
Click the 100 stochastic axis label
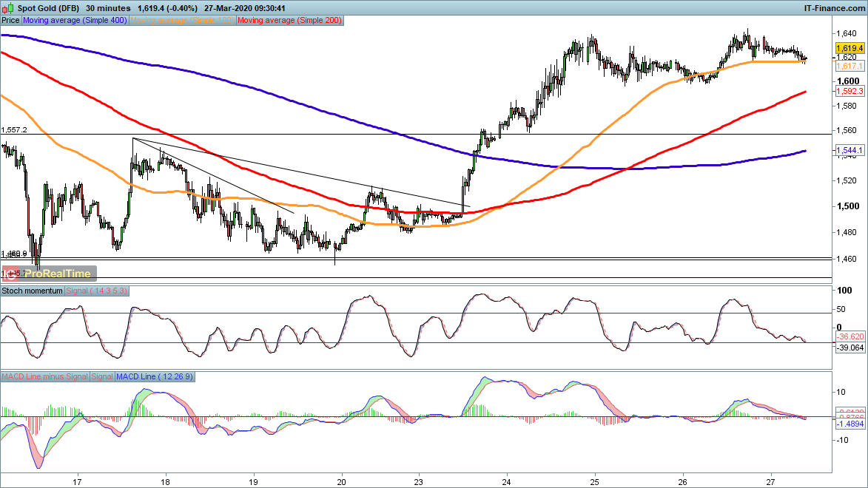pos(845,291)
